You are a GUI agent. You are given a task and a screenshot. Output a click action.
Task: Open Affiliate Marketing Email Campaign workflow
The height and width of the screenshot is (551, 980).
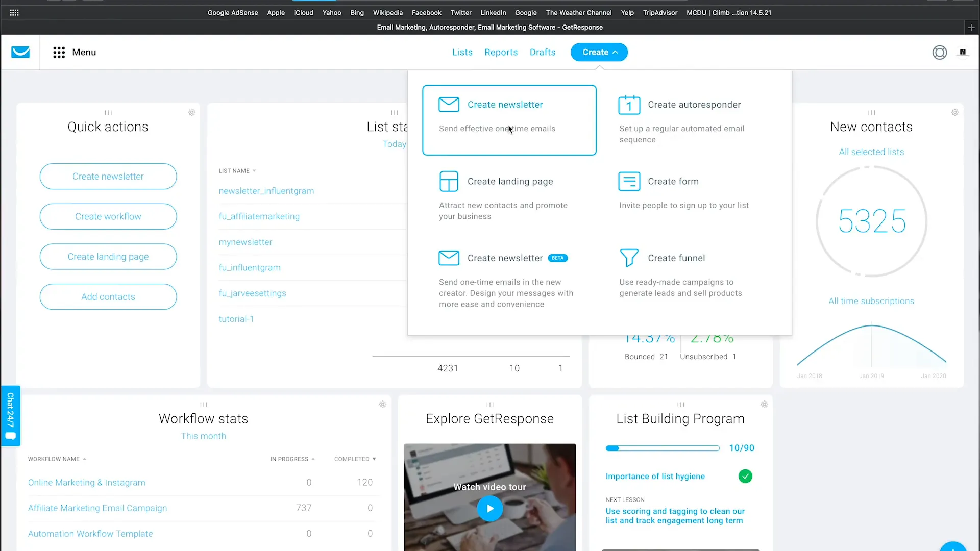coord(97,508)
